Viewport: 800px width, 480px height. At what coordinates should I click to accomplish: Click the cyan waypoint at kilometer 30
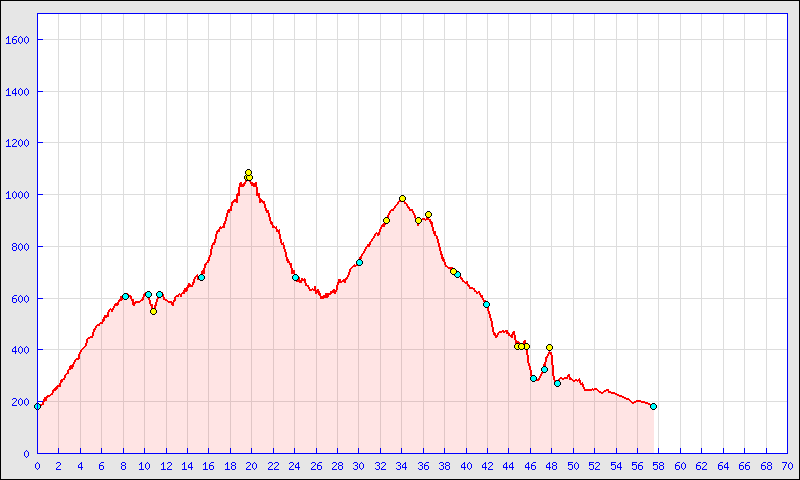coord(359,263)
